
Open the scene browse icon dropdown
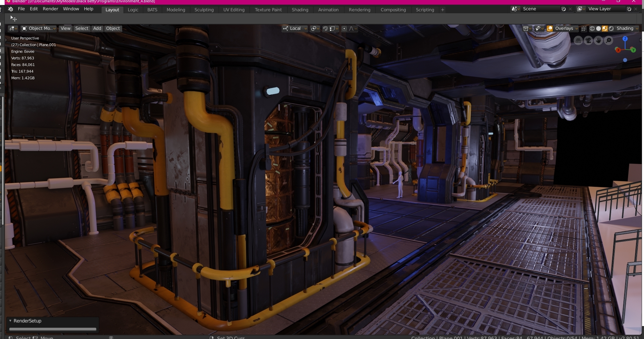point(516,9)
